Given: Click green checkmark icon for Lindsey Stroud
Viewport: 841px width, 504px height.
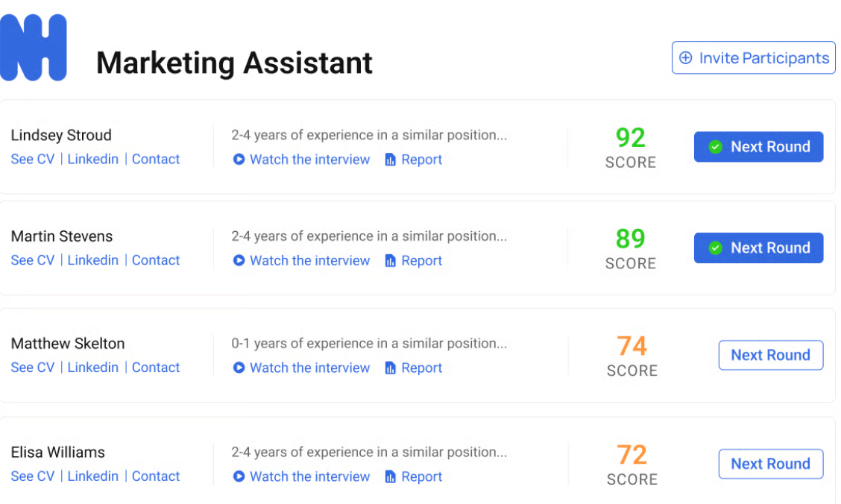Looking at the screenshot, I should click(715, 147).
